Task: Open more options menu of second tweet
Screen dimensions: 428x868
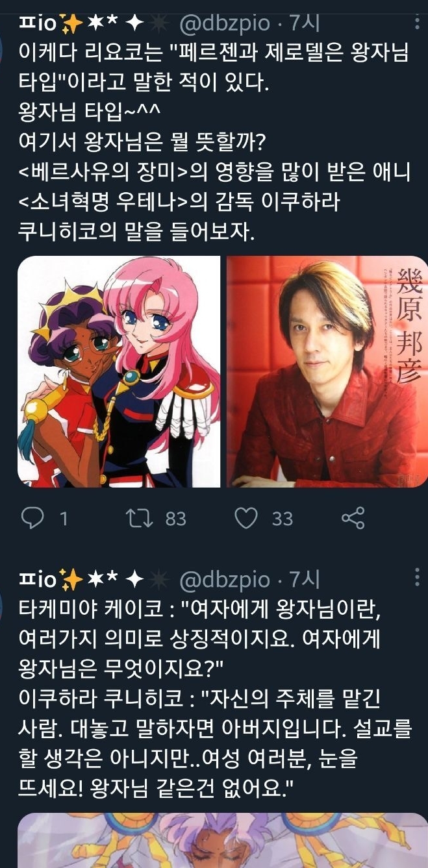Action: coord(416,578)
